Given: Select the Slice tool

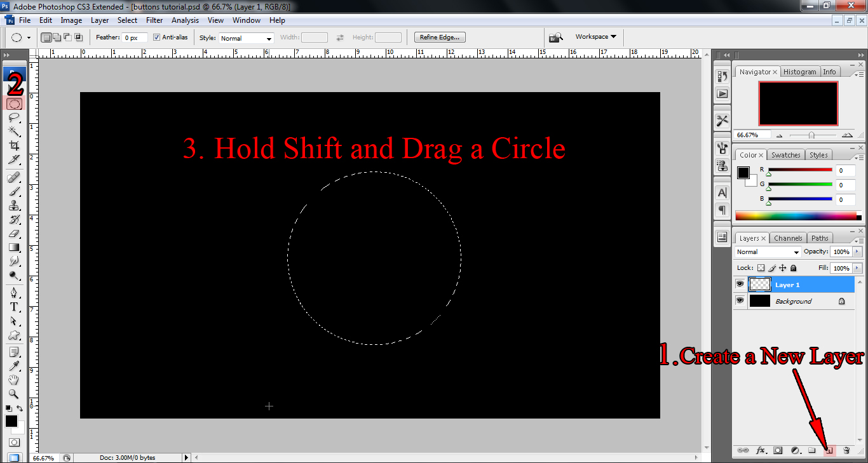Looking at the screenshot, I should tap(14, 159).
